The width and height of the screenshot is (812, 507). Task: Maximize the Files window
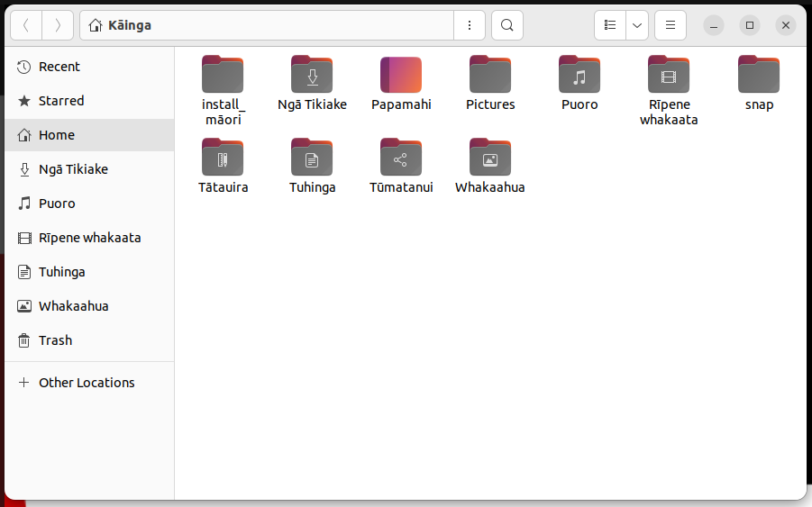(749, 25)
